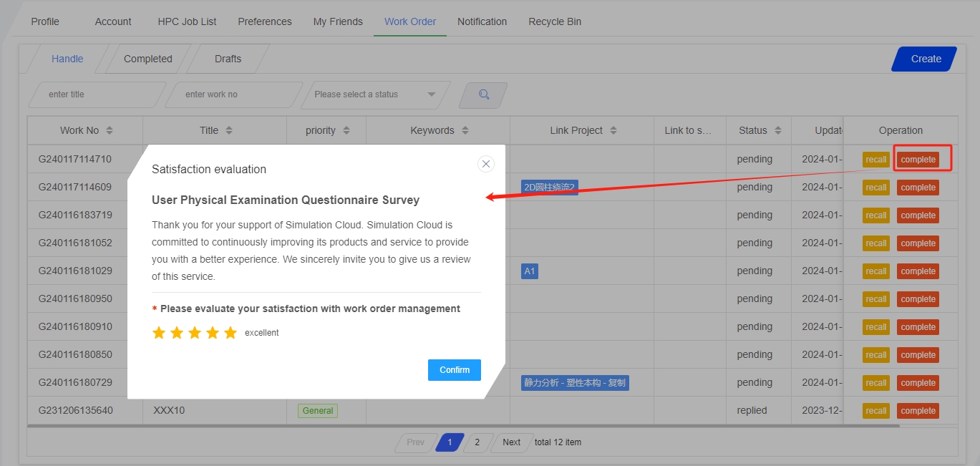Screen dimensions: 980x466
Task: Open the status select dropdown
Action: [x=376, y=94]
